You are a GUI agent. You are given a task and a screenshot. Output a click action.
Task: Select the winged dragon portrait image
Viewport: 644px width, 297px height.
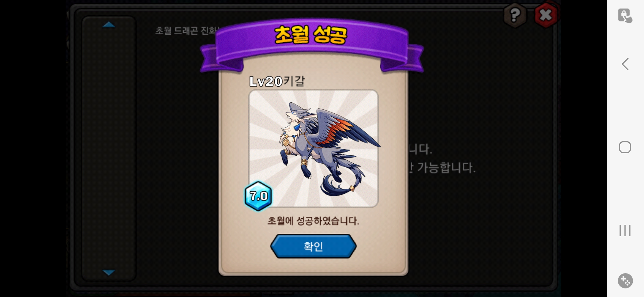coord(313,148)
